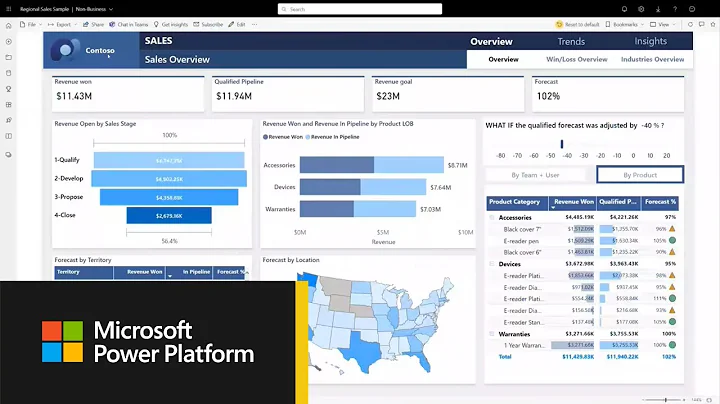Image resolution: width=720 pixels, height=404 pixels.
Task: Click the Warranties bar in LOB chart
Action: [358, 209]
